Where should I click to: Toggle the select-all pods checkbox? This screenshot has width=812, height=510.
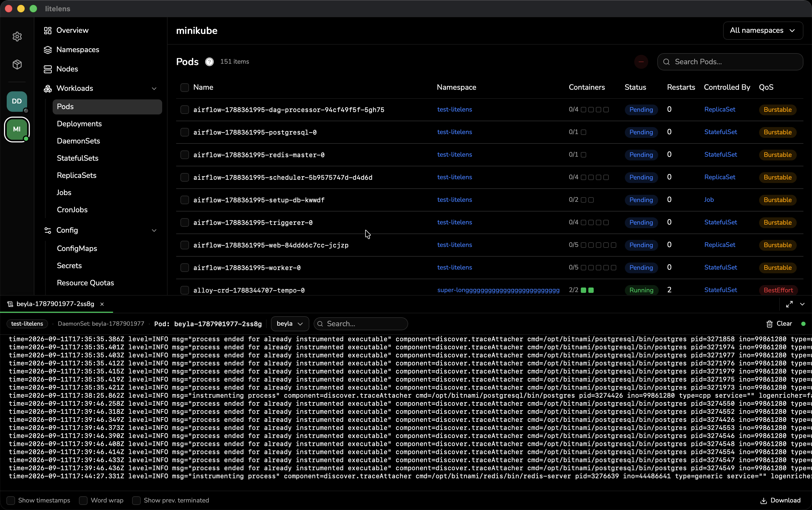coord(185,88)
